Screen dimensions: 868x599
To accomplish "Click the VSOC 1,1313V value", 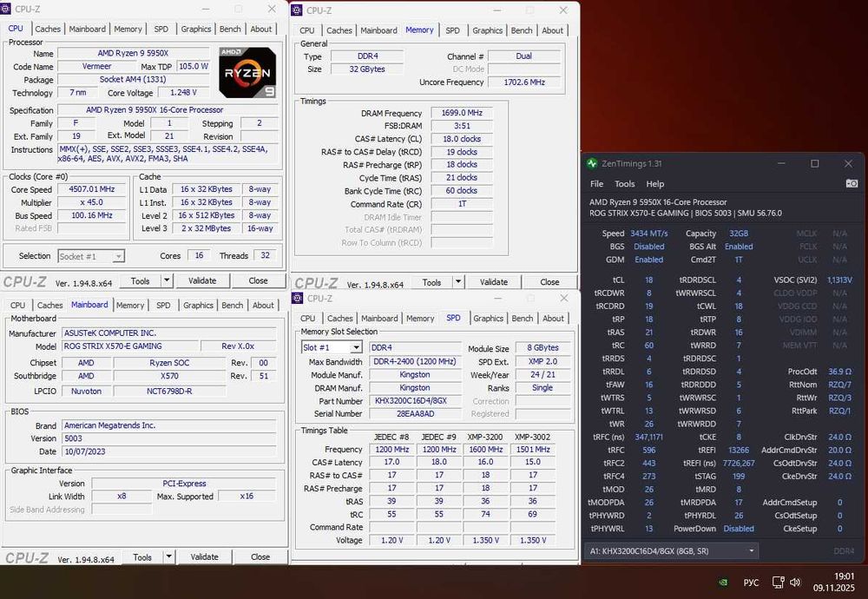I will (x=839, y=280).
